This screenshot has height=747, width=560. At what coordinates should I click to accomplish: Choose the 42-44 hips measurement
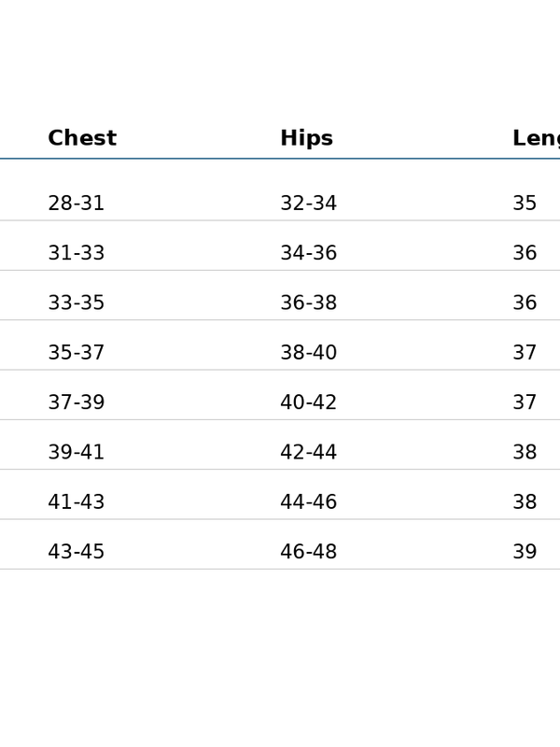click(x=308, y=453)
